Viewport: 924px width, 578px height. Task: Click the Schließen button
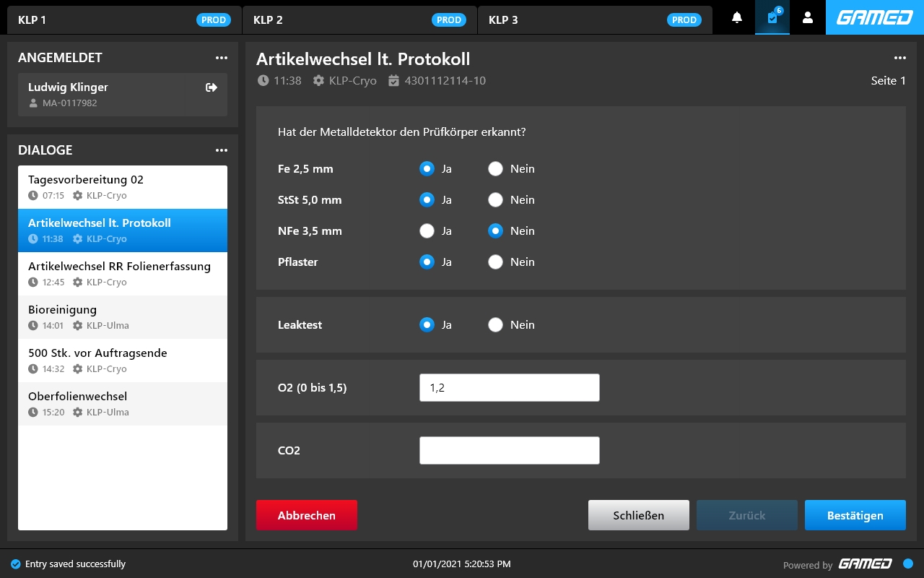click(x=639, y=515)
